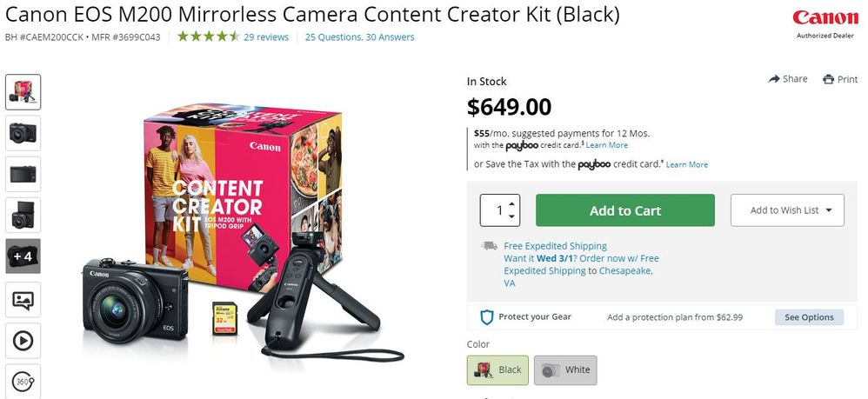Click the See Options button
Image resolution: width=868 pixels, height=399 pixels.
[x=809, y=317]
